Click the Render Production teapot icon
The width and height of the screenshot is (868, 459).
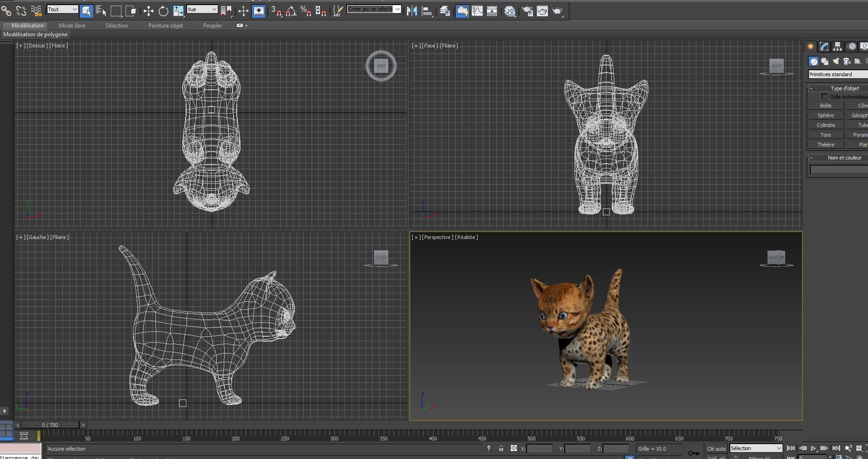(557, 11)
